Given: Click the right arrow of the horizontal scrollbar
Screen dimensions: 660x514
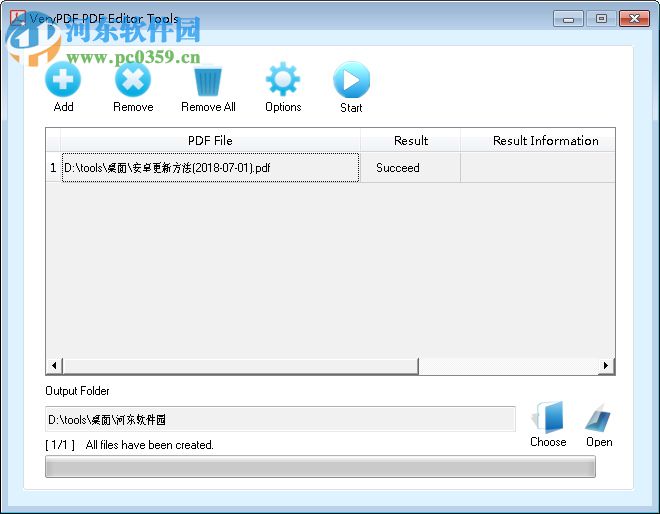Looking at the screenshot, I should point(606,365).
